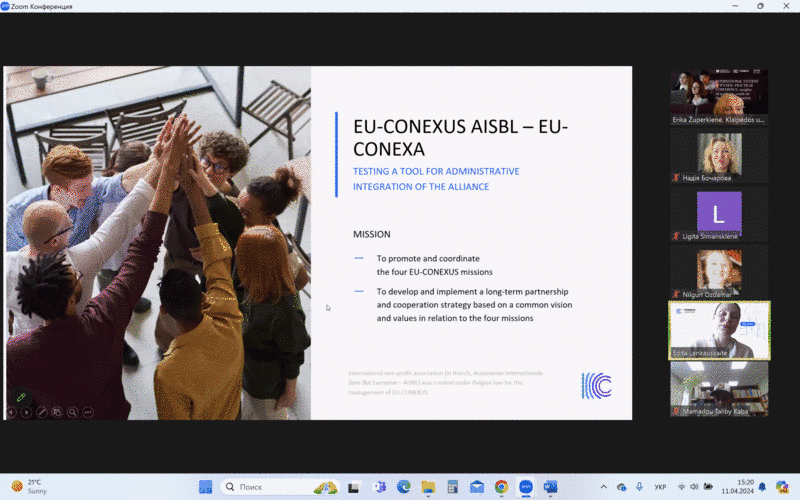
Task: Advance to the next slide
Action: pos(27,412)
